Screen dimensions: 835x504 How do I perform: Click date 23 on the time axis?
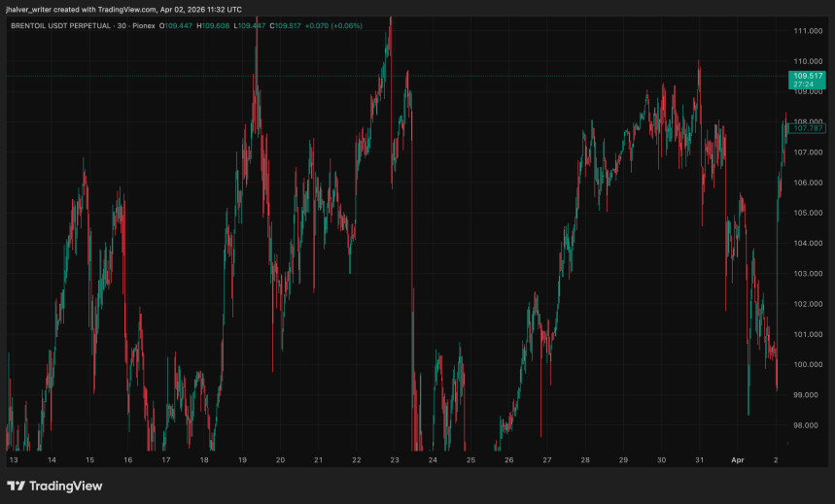pos(395,459)
